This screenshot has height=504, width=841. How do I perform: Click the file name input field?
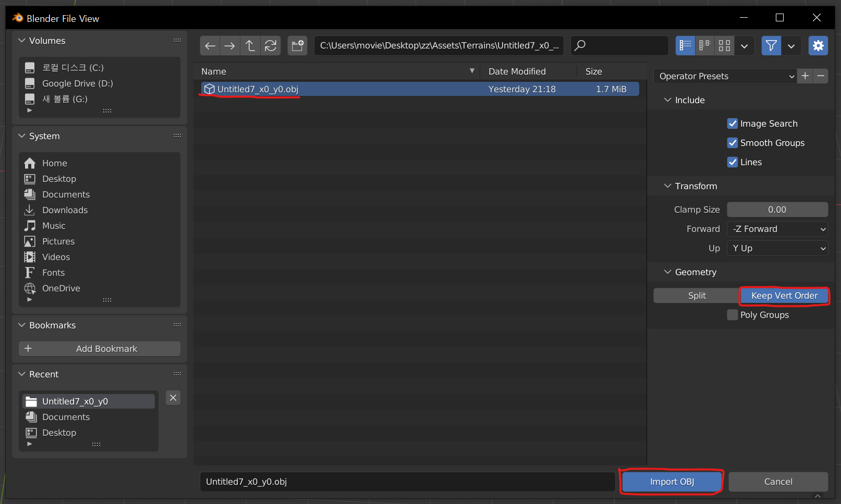pos(407,482)
